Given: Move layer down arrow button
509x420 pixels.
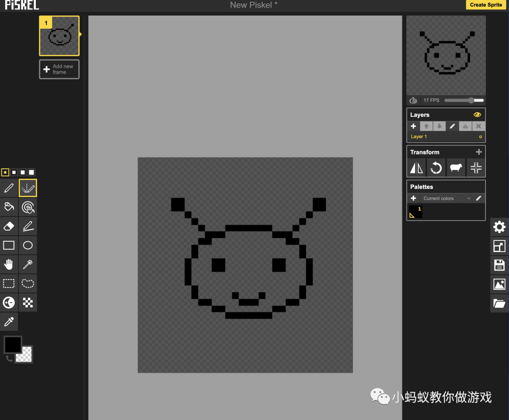Looking at the screenshot, I should click(x=439, y=126).
